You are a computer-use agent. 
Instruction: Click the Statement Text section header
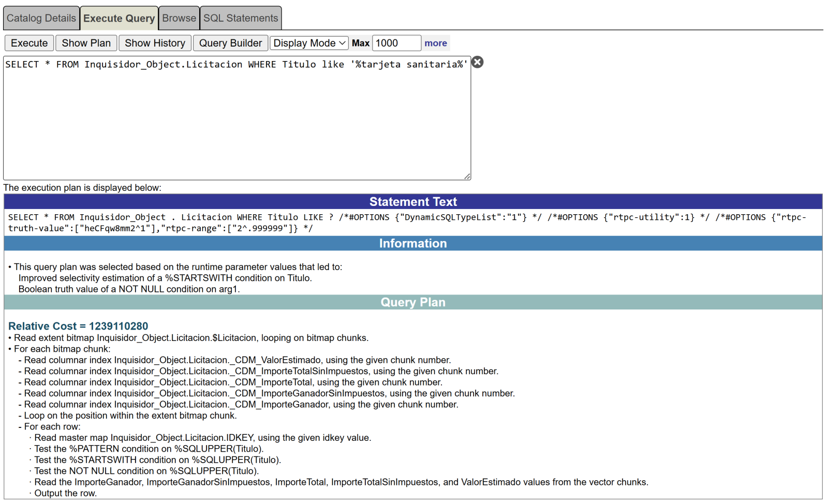413,202
